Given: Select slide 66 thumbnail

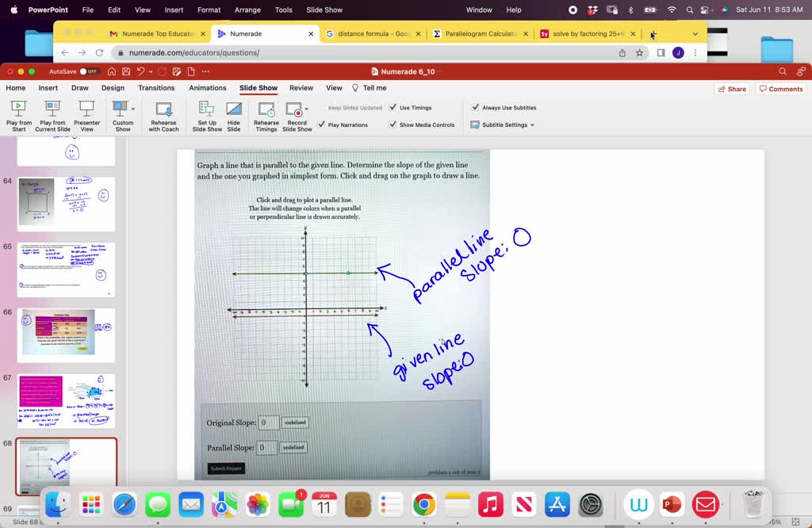Looking at the screenshot, I should click(x=67, y=335).
